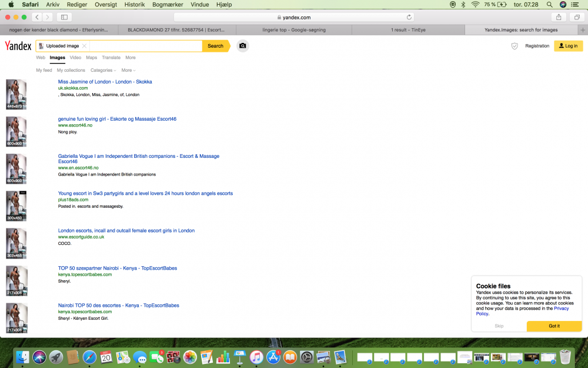
Task: Click the Safari share icon
Action: pyautogui.click(x=559, y=17)
